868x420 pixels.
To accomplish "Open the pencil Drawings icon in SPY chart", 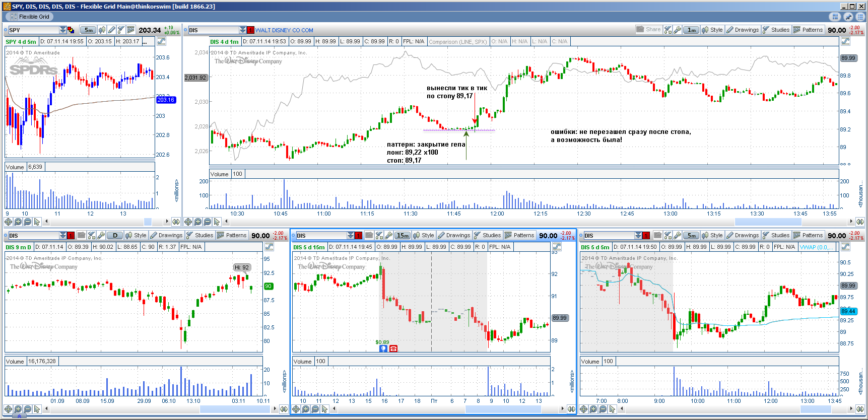I will [x=112, y=30].
